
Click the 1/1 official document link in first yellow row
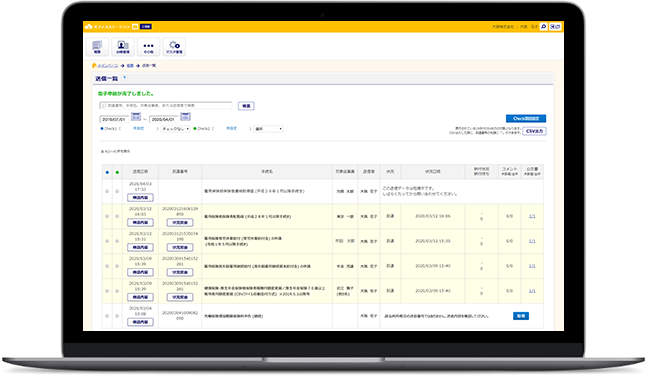click(x=532, y=216)
